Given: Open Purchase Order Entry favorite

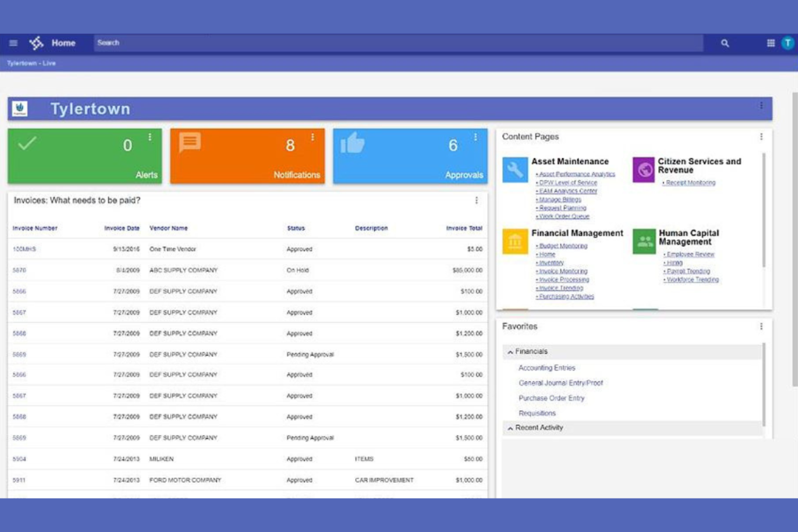Looking at the screenshot, I should (x=551, y=398).
